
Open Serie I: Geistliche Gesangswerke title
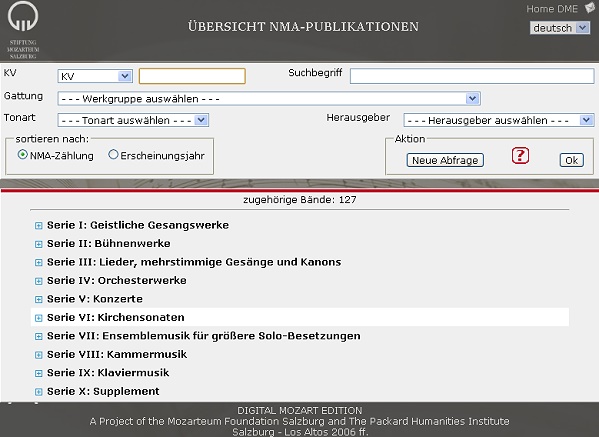138,225
